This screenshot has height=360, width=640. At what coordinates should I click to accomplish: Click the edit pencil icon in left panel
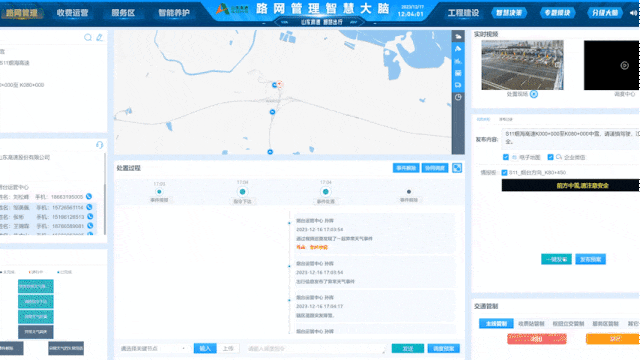tap(99, 38)
